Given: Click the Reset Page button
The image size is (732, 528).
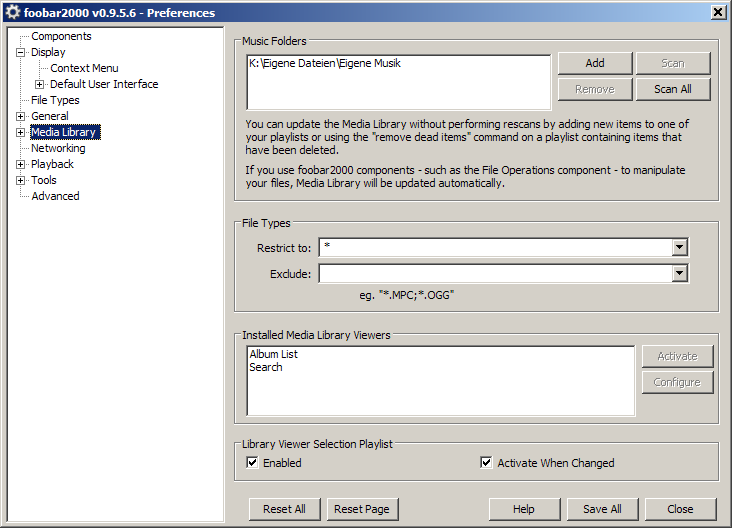Looking at the screenshot, I should click(x=362, y=509).
